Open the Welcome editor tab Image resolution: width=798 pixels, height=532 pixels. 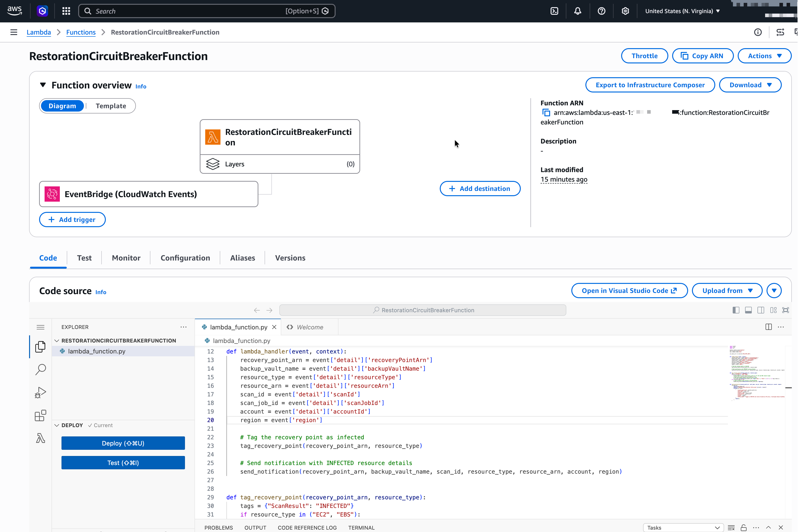point(309,327)
